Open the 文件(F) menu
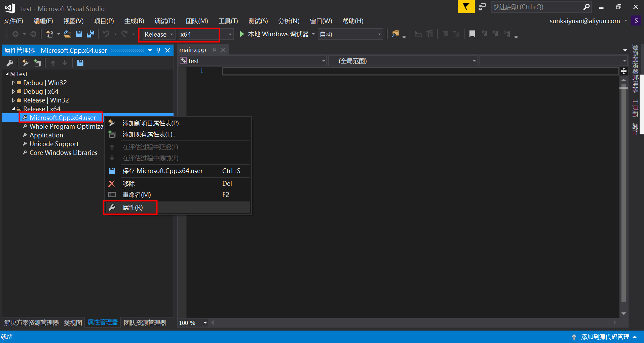The height and width of the screenshot is (343, 644). (13, 21)
